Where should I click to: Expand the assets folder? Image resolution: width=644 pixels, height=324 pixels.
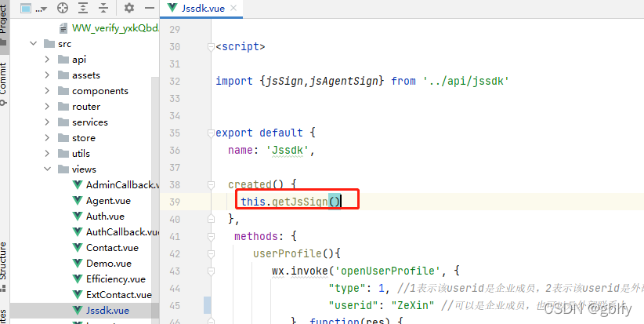click(48, 75)
